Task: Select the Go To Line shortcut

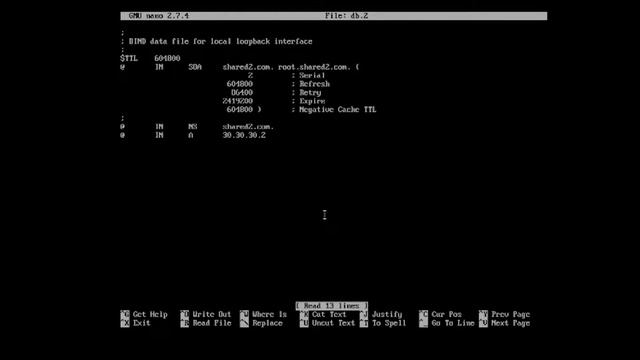Action: (453, 323)
